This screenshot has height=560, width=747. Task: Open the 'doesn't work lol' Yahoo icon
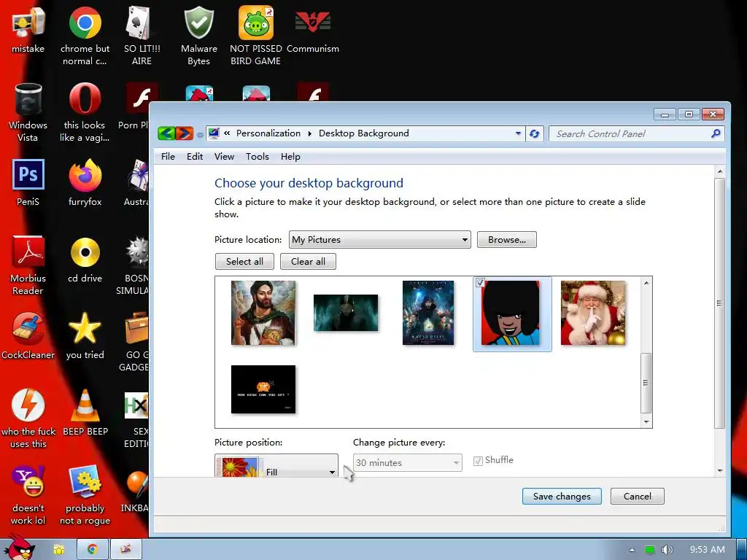(28, 495)
